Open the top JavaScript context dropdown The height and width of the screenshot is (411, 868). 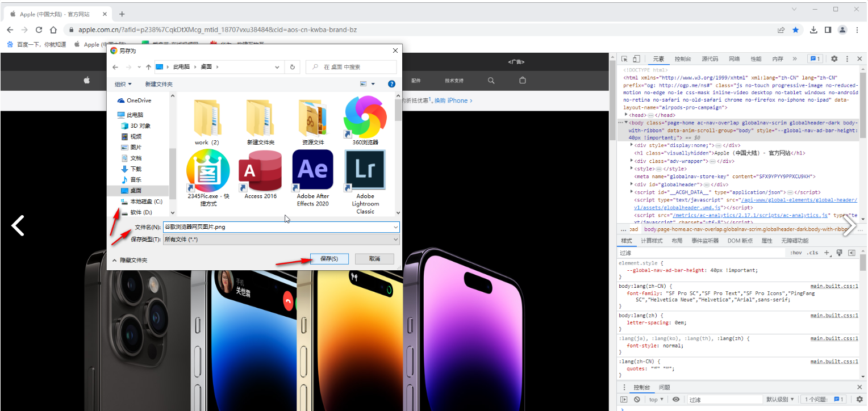[x=656, y=400]
